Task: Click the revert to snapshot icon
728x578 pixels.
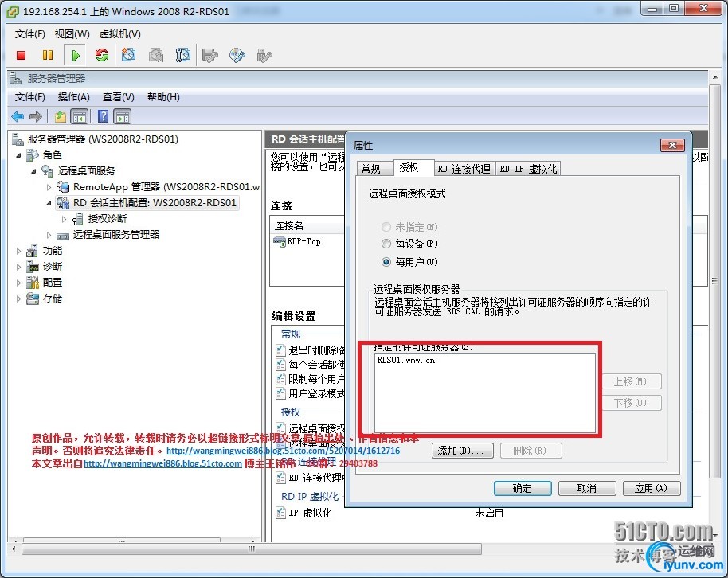Action: click(156, 55)
